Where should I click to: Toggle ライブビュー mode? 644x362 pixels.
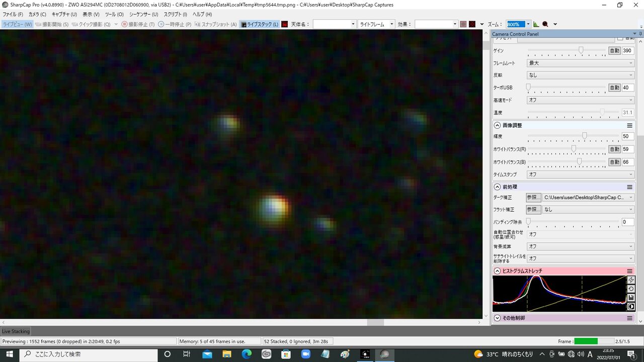pyautogui.click(x=17, y=24)
